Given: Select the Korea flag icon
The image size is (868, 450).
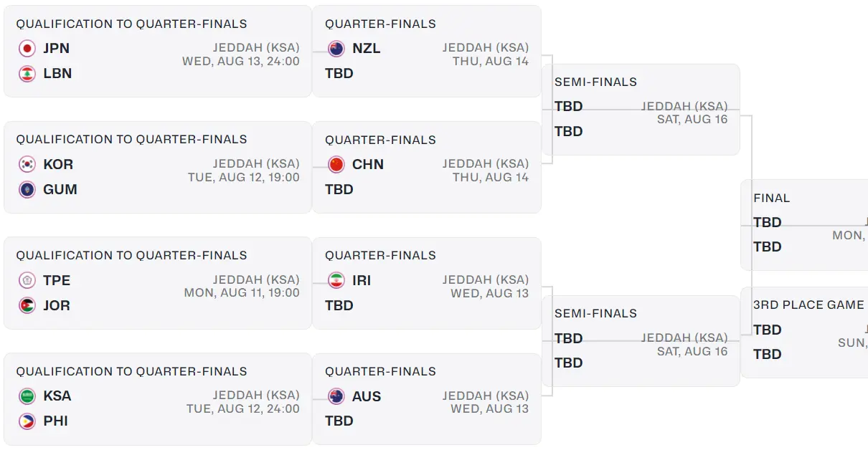Looking at the screenshot, I should point(27,164).
